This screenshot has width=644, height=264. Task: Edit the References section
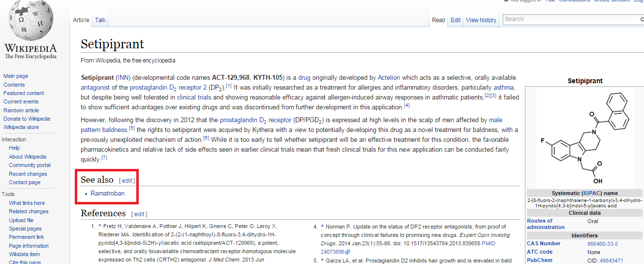tap(139, 214)
